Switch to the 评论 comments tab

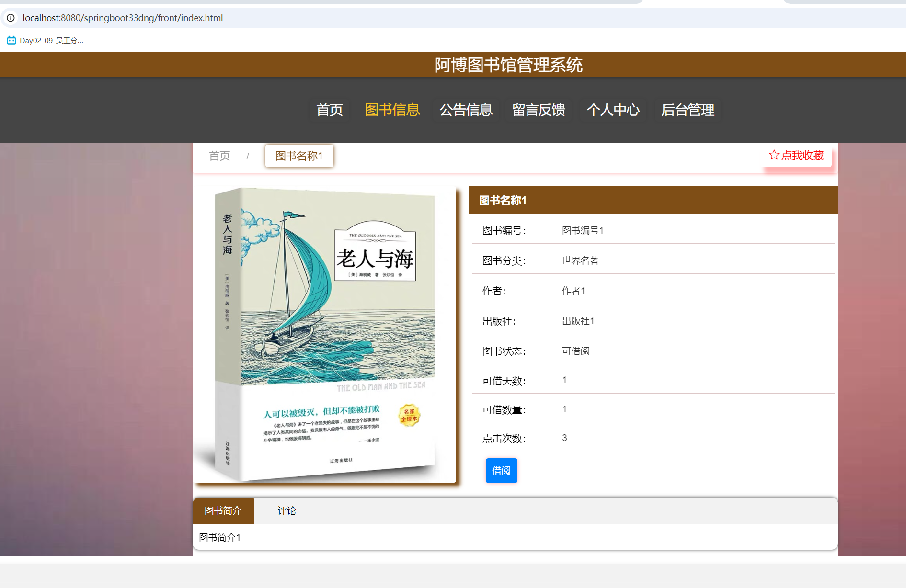coord(287,510)
